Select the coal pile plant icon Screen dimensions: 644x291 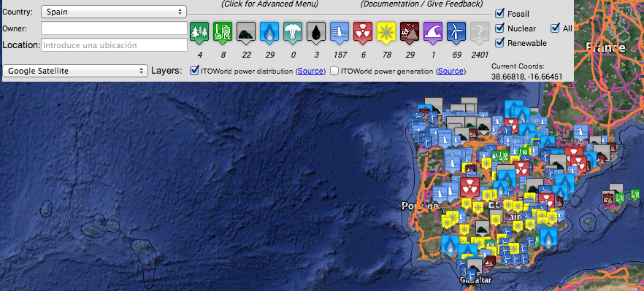(246, 32)
